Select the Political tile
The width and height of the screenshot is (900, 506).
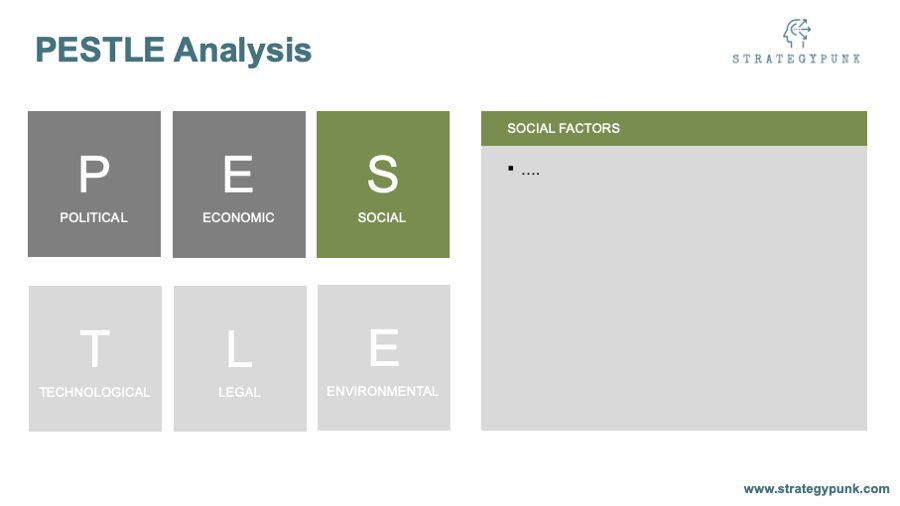pos(94,184)
